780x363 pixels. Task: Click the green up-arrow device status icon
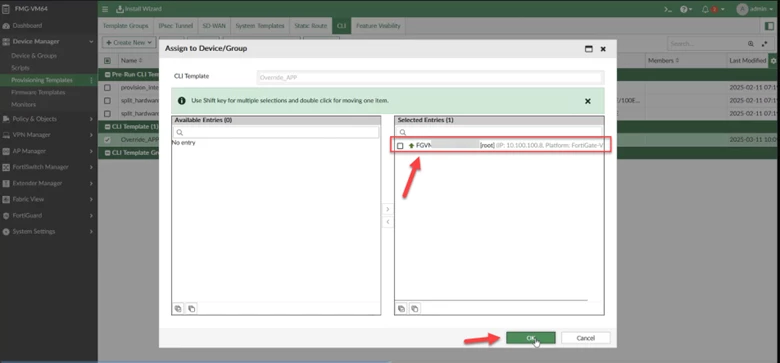click(411, 146)
